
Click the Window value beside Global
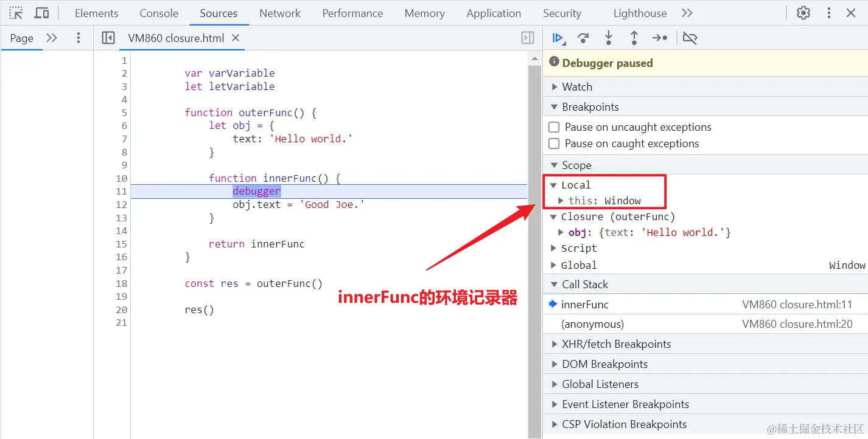[x=847, y=265]
